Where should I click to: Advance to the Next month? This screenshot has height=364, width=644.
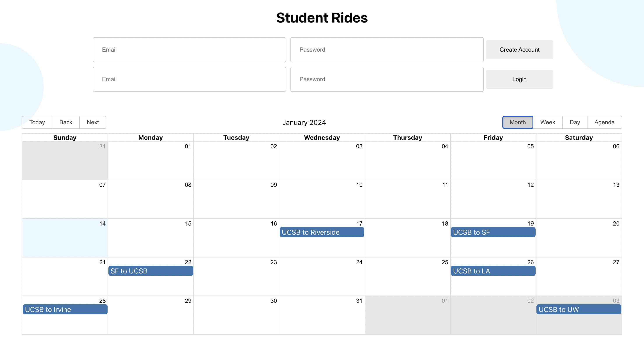(x=93, y=122)
